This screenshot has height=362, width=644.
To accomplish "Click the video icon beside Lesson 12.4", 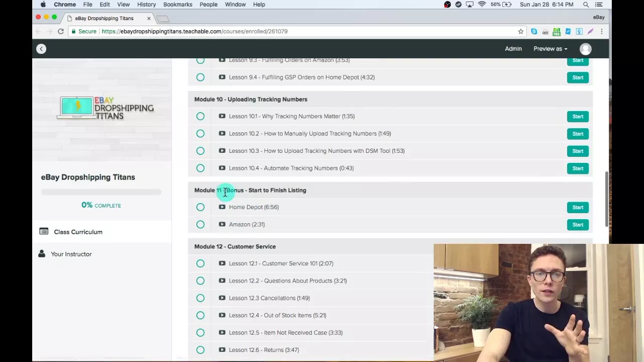I will [x=222, y=315].
